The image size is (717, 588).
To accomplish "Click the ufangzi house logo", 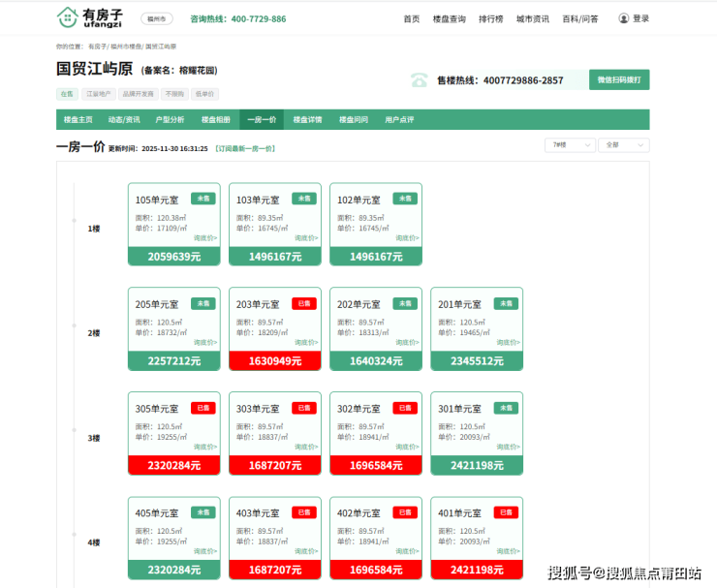I will tap(67, 17).
